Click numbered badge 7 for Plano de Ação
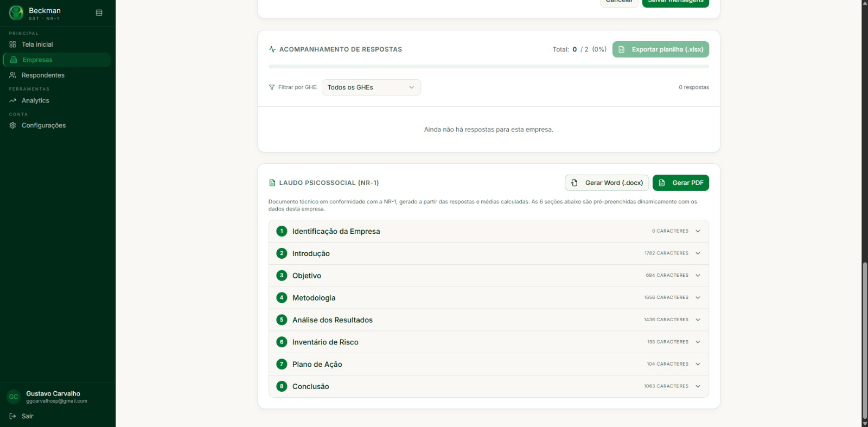Viewport: 868px width, 427px height. tap(282, 364)
